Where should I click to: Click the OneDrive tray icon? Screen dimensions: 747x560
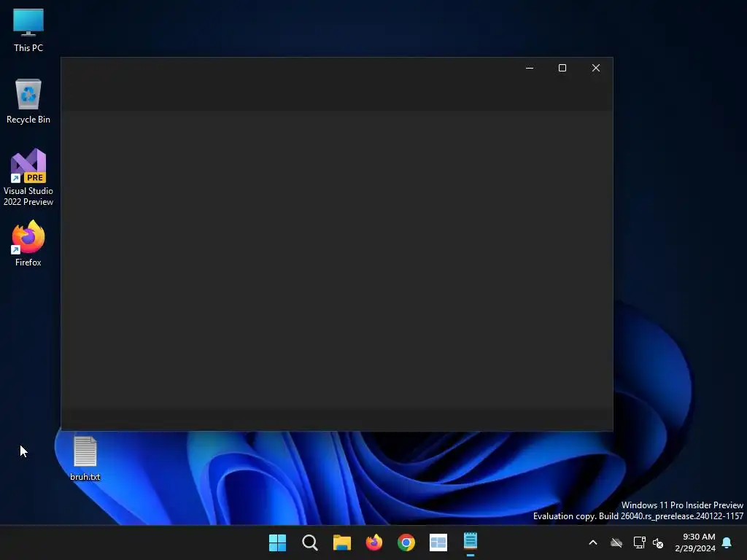(616, 542)
